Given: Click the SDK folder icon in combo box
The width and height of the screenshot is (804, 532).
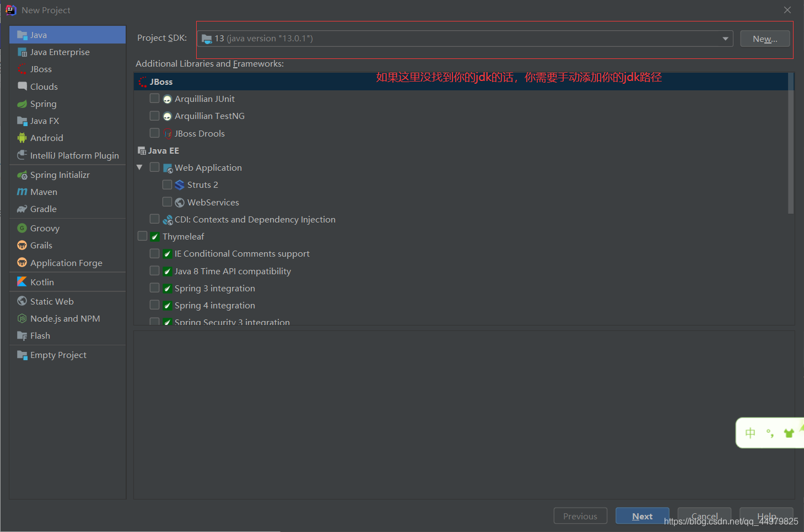Looking at the screenshot, I should pyautogui.click(x=207, y=39).
